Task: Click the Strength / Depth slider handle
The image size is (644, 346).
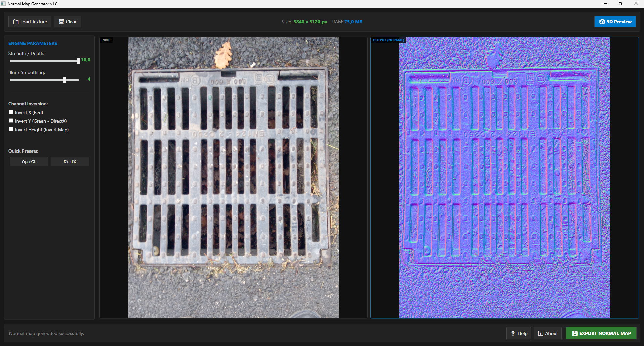Action: tap(78, 61)
